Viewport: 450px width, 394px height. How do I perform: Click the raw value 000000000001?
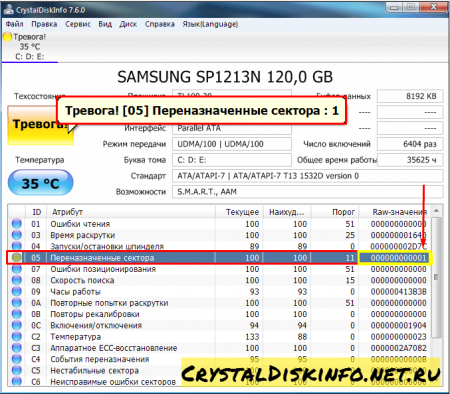(398, 258)
